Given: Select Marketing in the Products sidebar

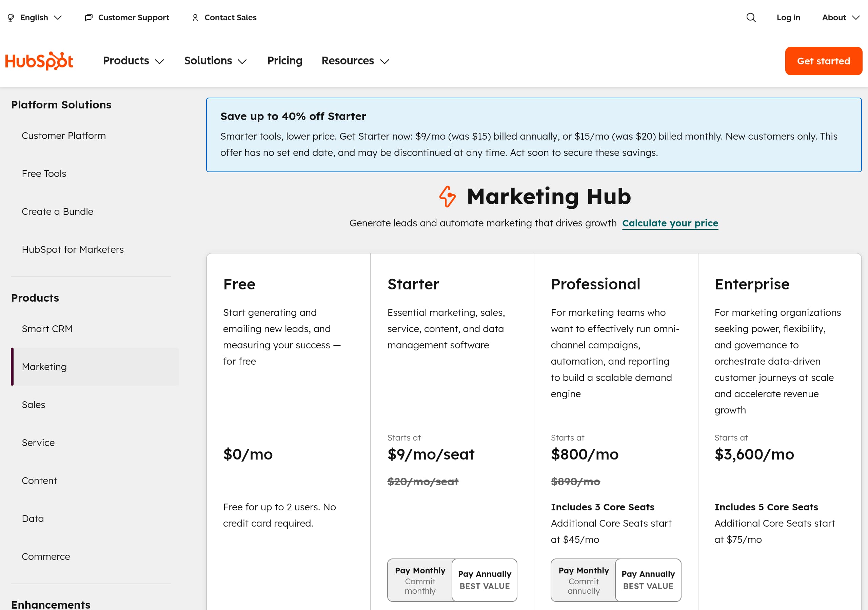Looking at the screenshot, I should coord(44,366).
